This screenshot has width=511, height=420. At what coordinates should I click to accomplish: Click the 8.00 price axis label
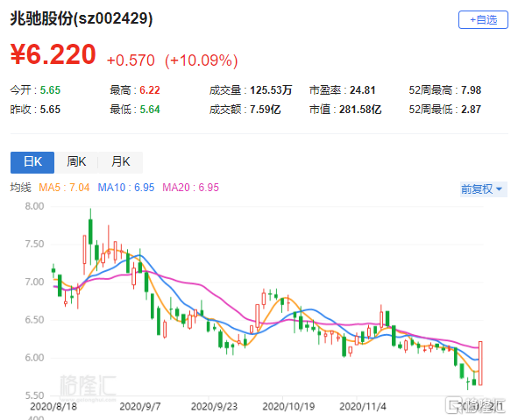tap(34, 206)
